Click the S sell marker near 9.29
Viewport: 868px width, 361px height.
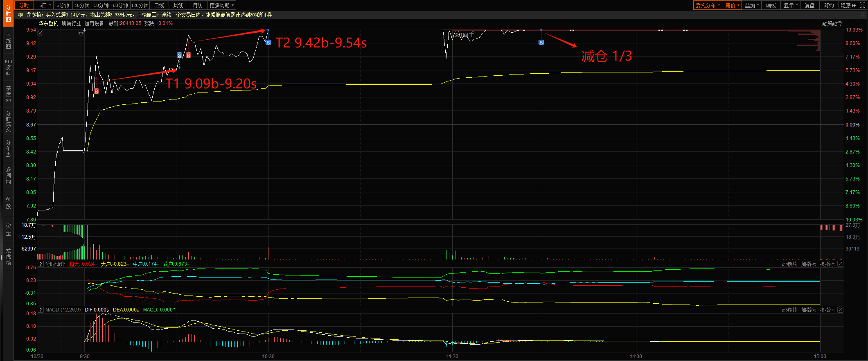179,55
